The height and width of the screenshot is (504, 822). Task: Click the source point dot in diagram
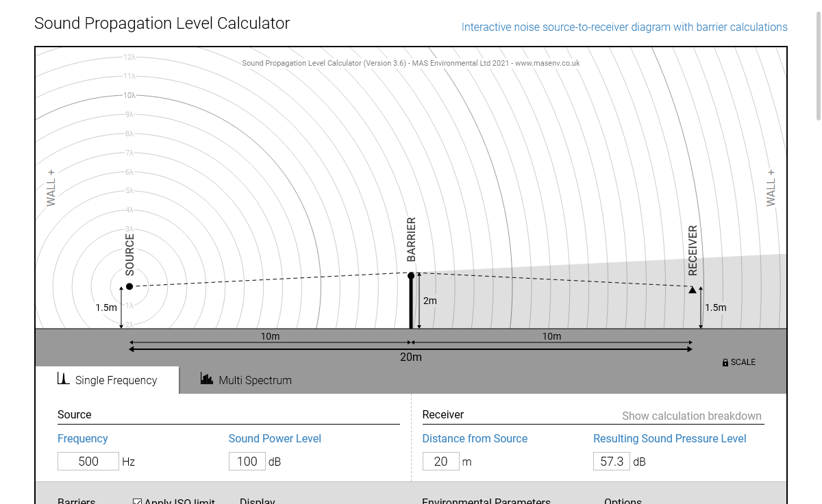click(x=129, y=286)
